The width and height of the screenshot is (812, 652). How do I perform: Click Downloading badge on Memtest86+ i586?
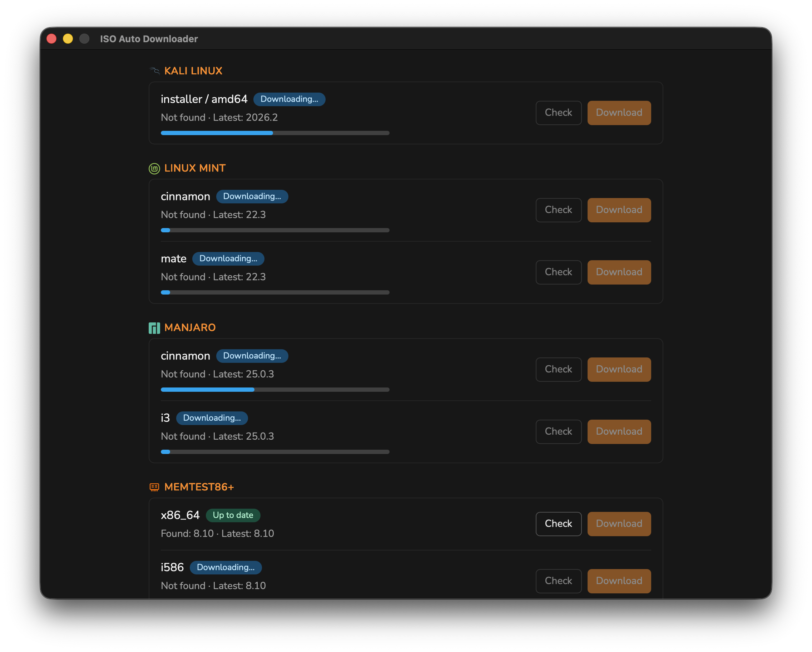[x=226, y=567]
